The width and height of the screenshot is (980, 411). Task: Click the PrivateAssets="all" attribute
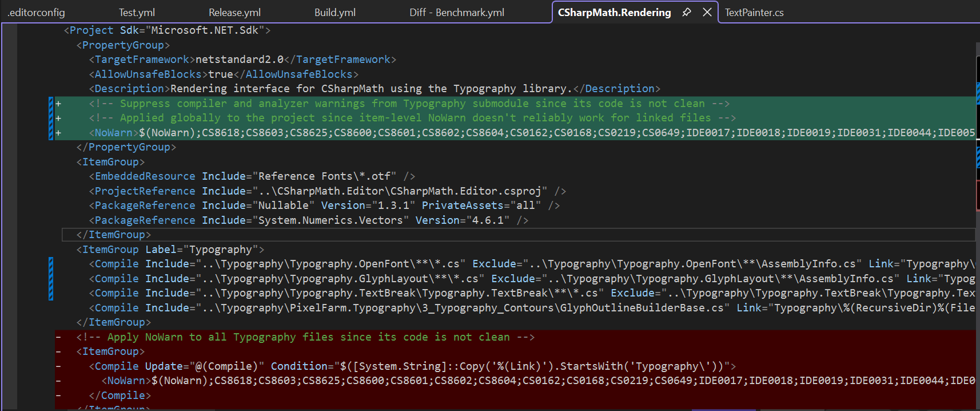[481, 205]
